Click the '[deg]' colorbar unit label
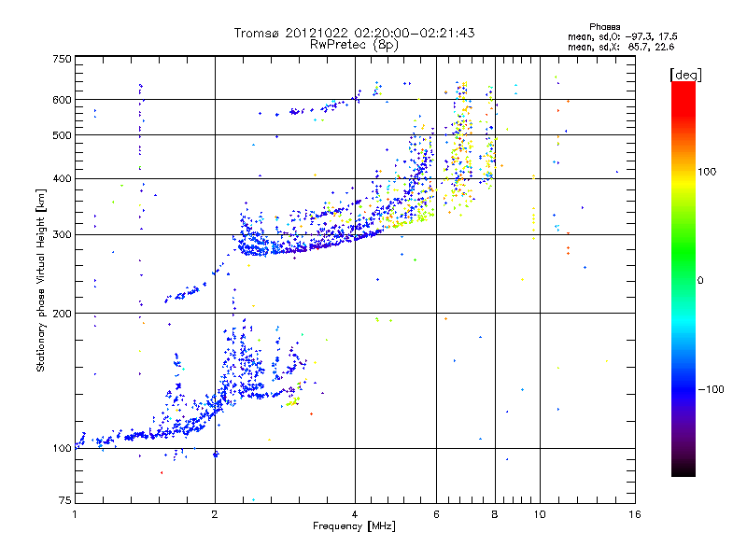Screen dimensions: 747x560 [685, 75]
